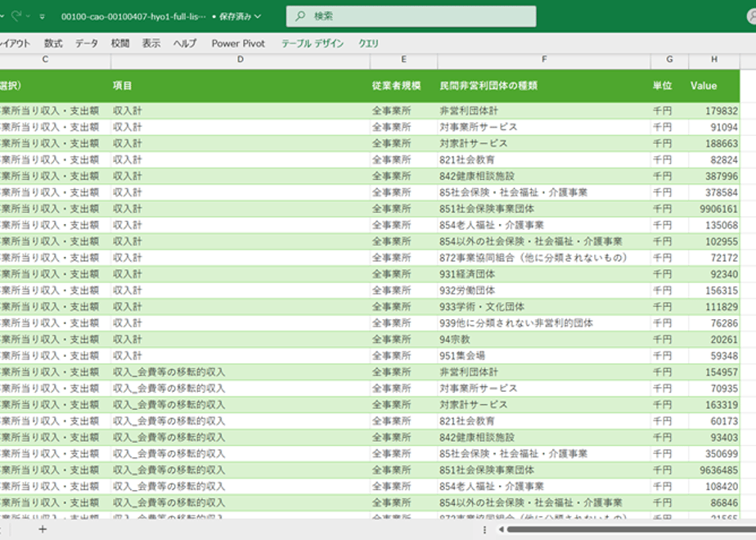This screenshot has width=756, height=540.
Task: Click the 検索 search box
Action: tap(411, 16)
